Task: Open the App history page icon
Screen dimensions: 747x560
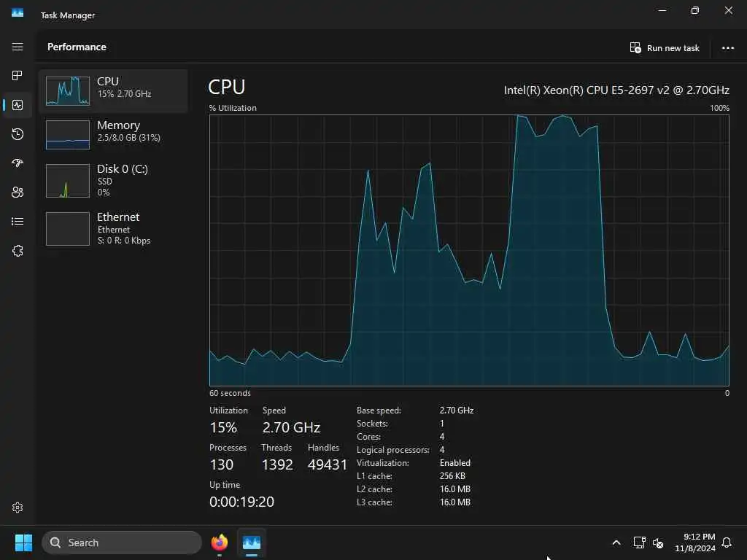Action: point(18,134)
